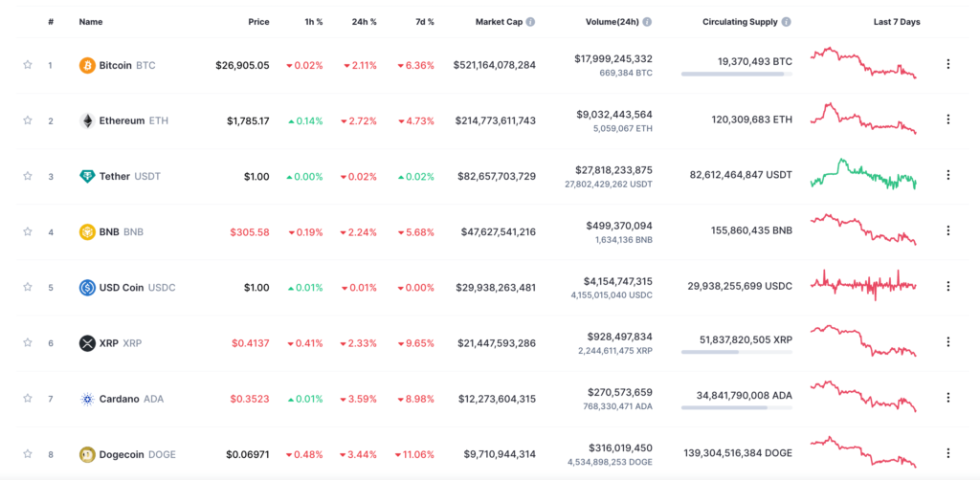
Task: Open the three-dot menu for Ethereum
Action: click(x=947, y=120)
